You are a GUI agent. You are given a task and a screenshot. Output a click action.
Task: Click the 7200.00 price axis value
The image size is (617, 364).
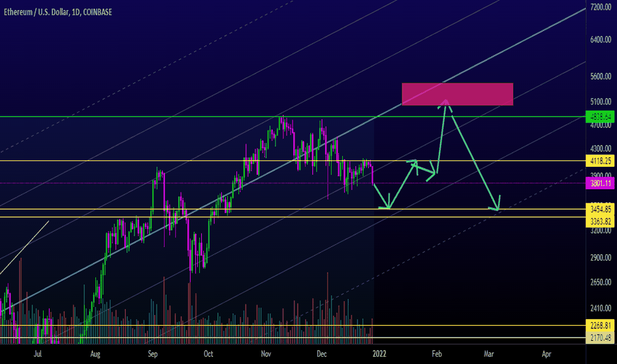pyautogui.click(x=600, y=7)
